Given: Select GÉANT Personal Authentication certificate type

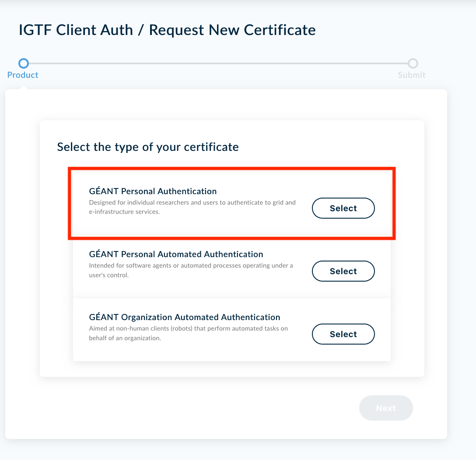Looking at the screenshot, I should (343, 208).
